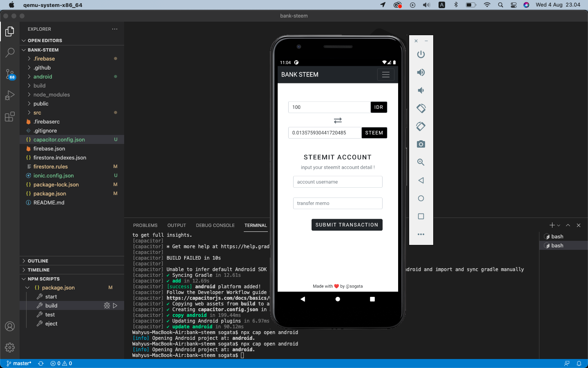The width and height of the screenshot is (588, 368).
Task: Open the new terminal launch profile dropdown
Action: (x=559, y=225)
